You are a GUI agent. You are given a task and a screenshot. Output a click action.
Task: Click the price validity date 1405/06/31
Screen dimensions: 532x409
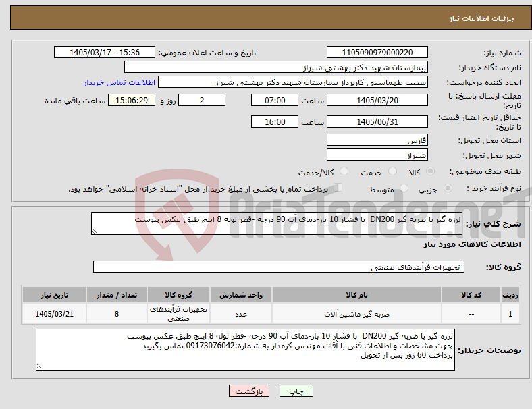[377, 121]
